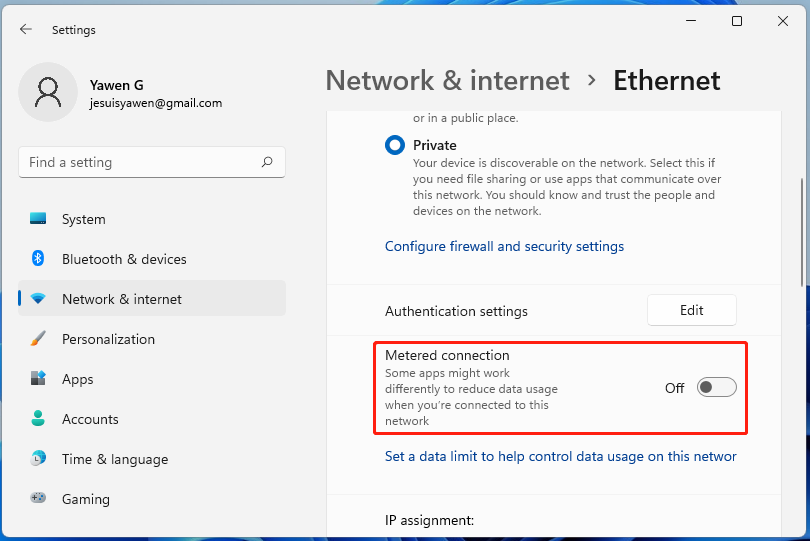Click the Gaming controller icon
The image size is (810, 541).
point(38,499)
